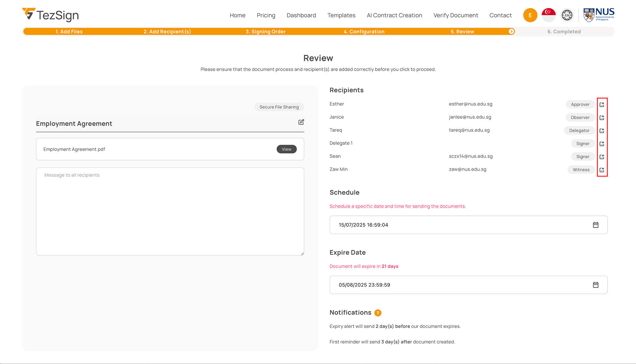Viewport: 636px width, 364px height.
Task: Open the Expire Date calendar icon
Action: tap(595, 285)
